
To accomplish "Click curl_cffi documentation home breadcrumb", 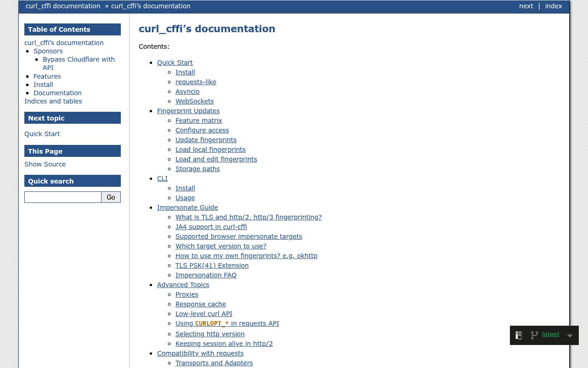I will click(x=63, y=6).
